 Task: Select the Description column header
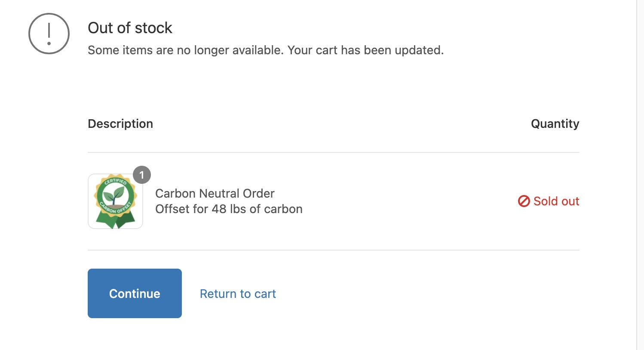click(120, 124)
